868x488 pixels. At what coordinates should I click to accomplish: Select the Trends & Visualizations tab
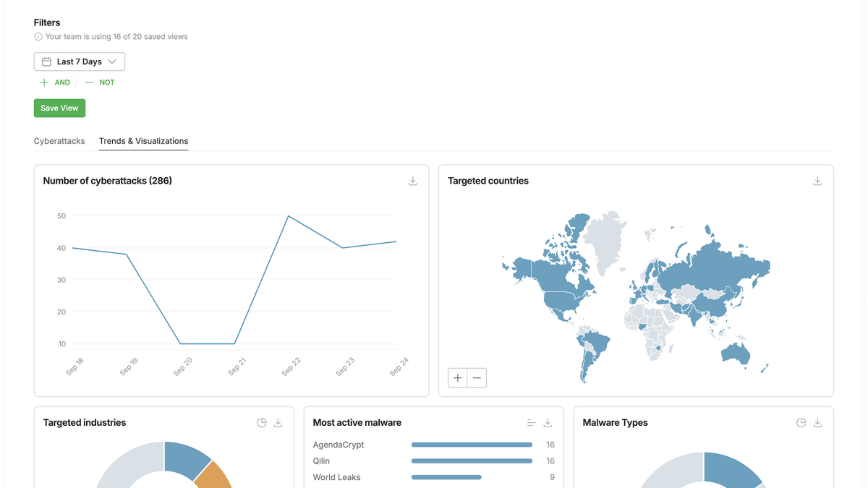pos(143,141)
